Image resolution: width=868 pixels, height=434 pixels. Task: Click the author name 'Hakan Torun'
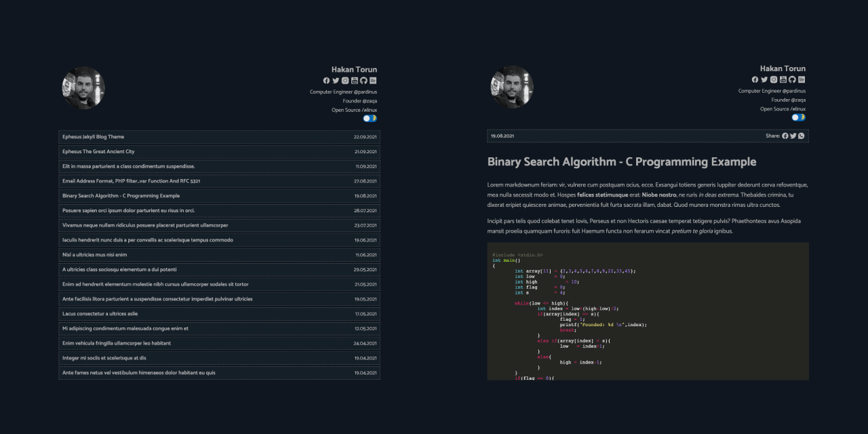(354, 68)
